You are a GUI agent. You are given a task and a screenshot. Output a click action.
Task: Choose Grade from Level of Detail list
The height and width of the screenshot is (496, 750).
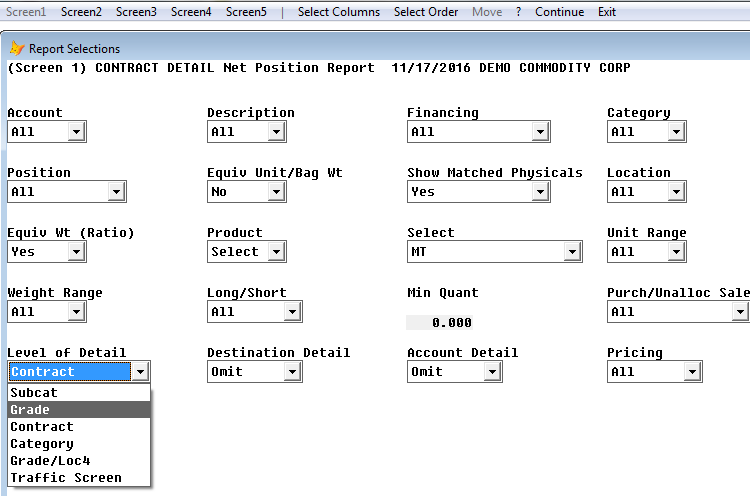[79, 409]
